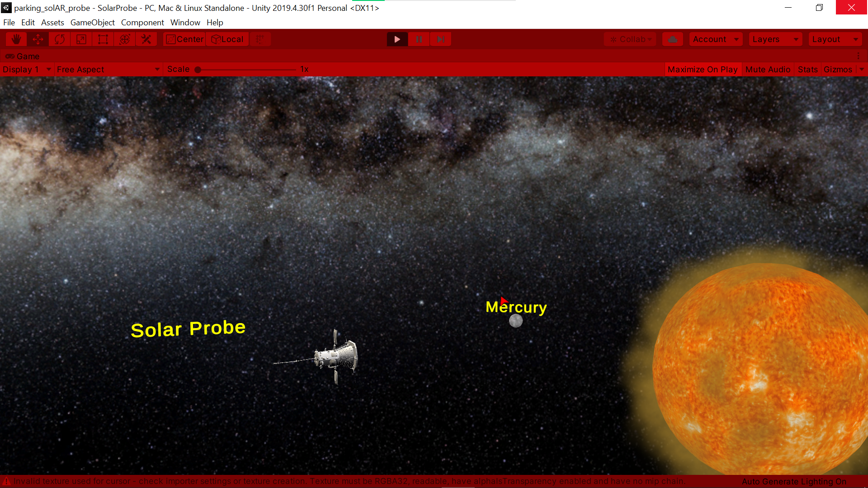The image size is (868, 488).
Task: Start Play mode
Action: (x=397, y=39)
